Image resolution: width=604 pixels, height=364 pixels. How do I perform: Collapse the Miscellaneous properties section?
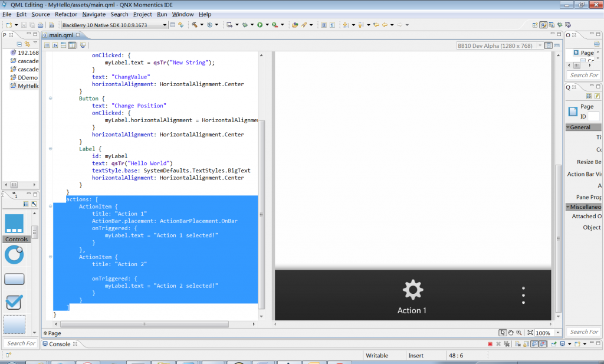coord(569,207)
